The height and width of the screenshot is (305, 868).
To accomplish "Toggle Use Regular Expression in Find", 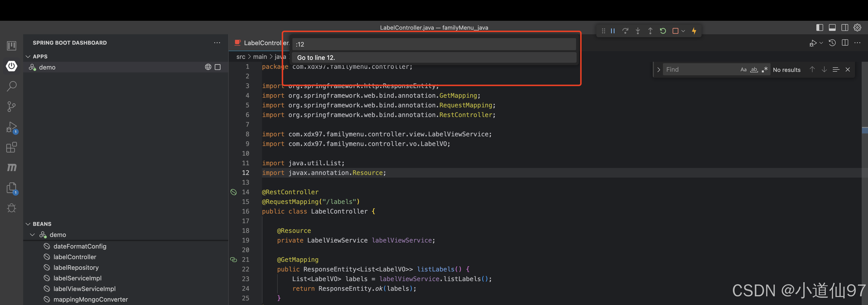I will [765, 70].
